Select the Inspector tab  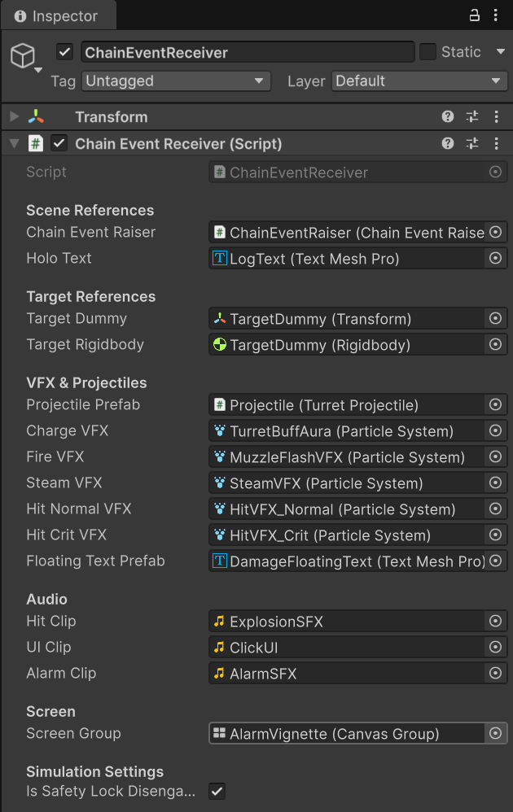point(57,15)
